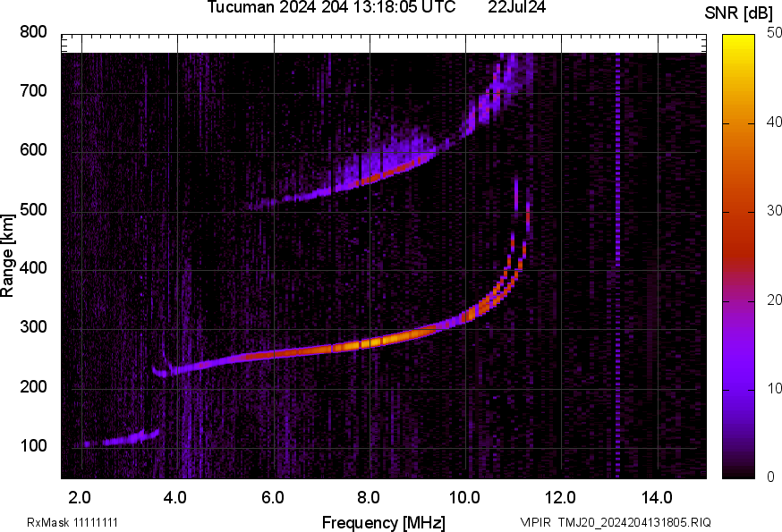This screenshot has width=782, height=532.
Task: Click colorbar tick value 0
Action: tap(771, 477)
